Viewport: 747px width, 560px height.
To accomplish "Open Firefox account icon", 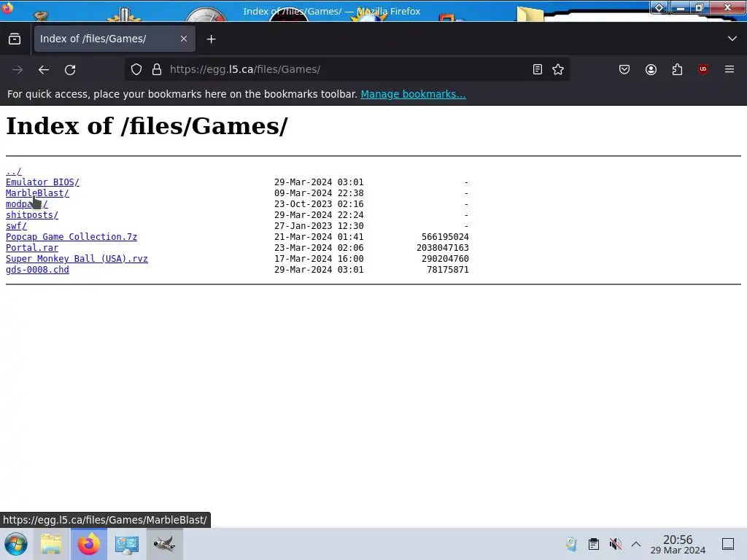I will (651, 69).
